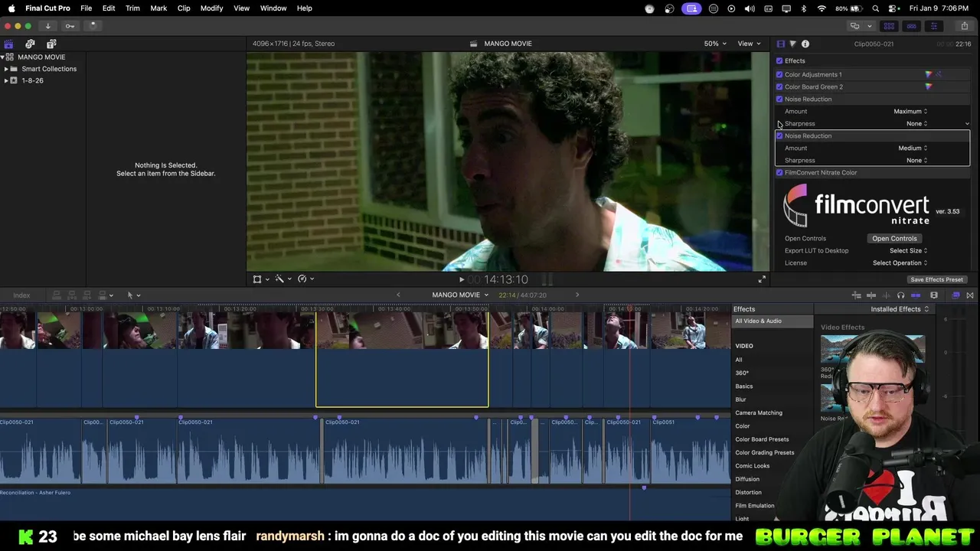Viewport: 980px width, 551px height.
Task: Open License Select Operation menu
Action: click(x=900, y=262)
